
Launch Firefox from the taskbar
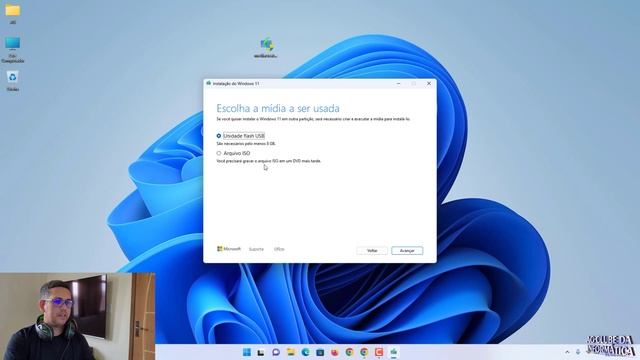[335, 352]
